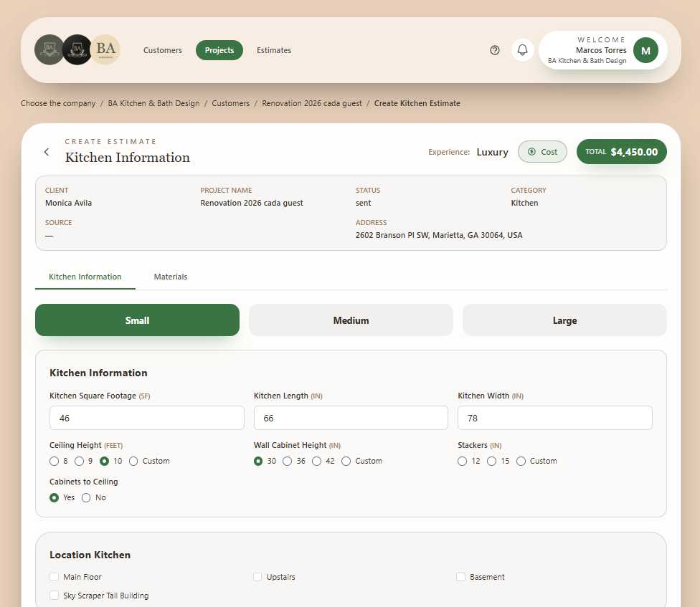The height and width of the screenshot is (607, 700).
Task: Select Custom stackers option
Action: (x=521, y=461)
